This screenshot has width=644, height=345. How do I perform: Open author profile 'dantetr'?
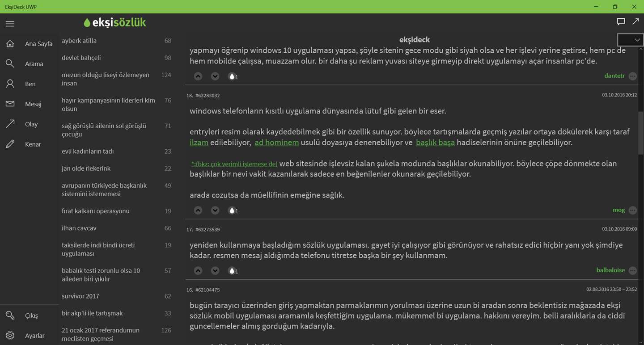tap(614, 76)
